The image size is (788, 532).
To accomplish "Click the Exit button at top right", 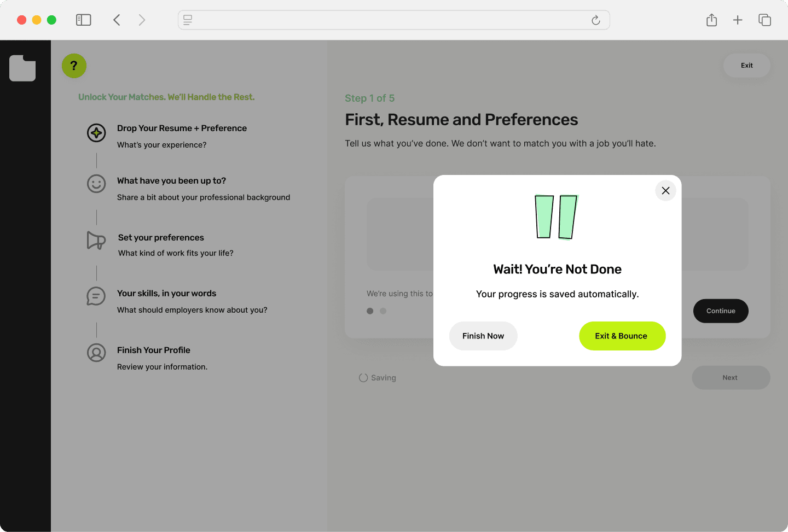I will tap(746, 65).
